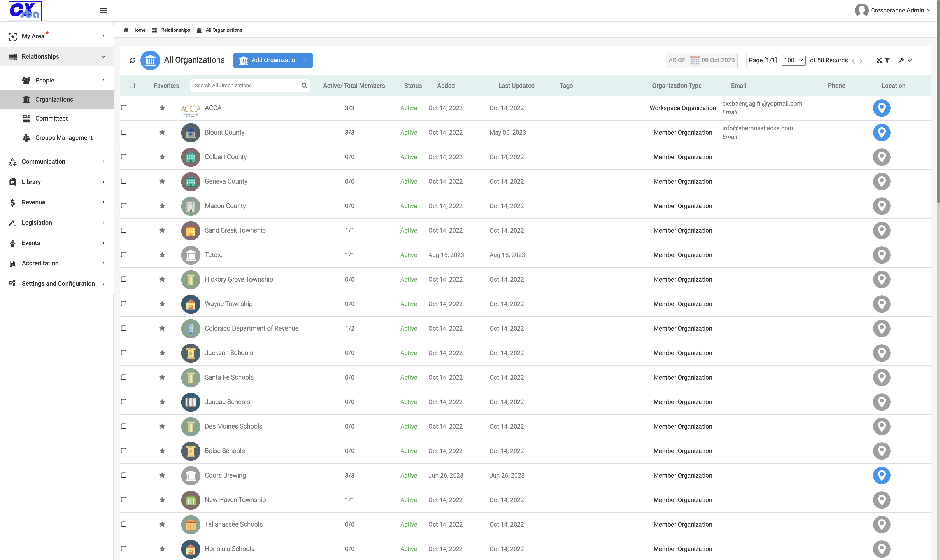Open the filter funnel icon
Viewport: 940px width, 560px height.
click(x=887, y=60)
